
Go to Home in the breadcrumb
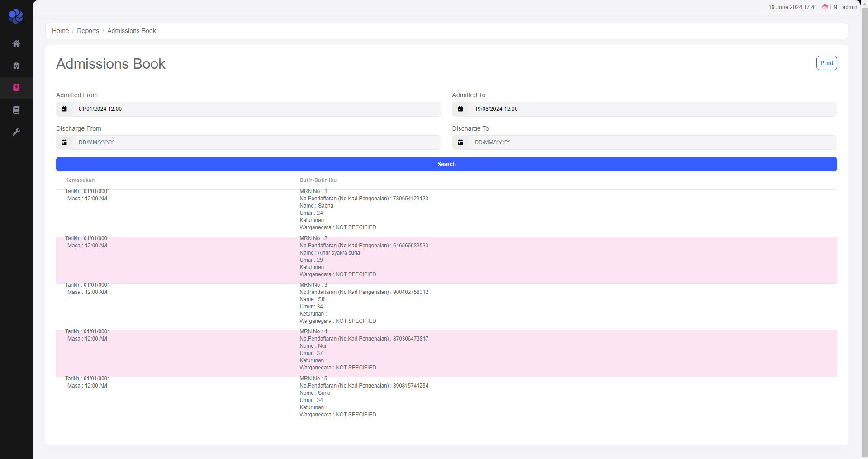[60, 31]
